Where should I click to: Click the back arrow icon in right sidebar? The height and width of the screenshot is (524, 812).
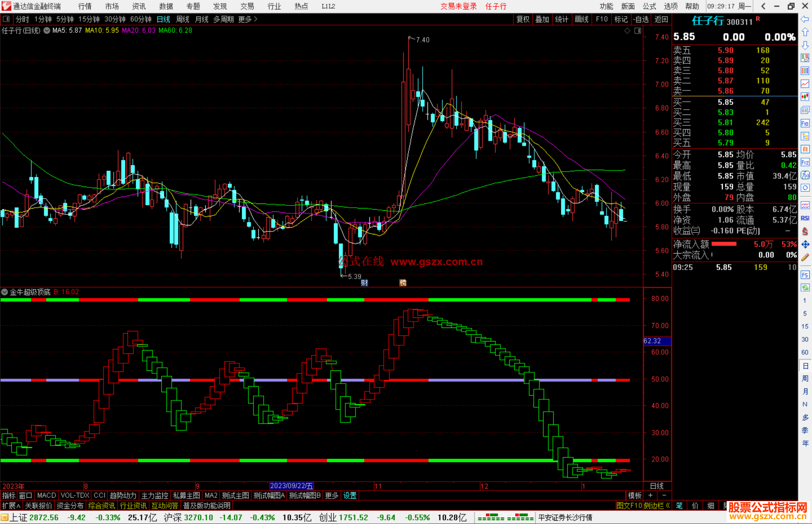point(805,19)
